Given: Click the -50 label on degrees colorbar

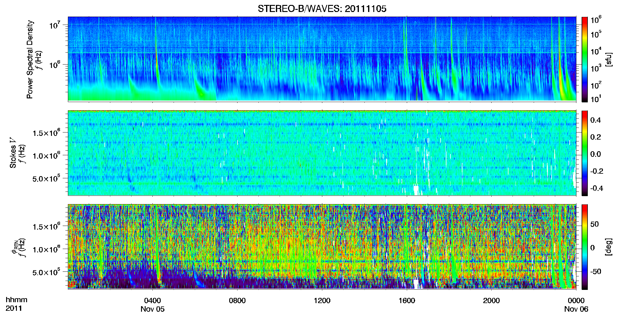Looking at the screenshot, I should tap(596, 272).
